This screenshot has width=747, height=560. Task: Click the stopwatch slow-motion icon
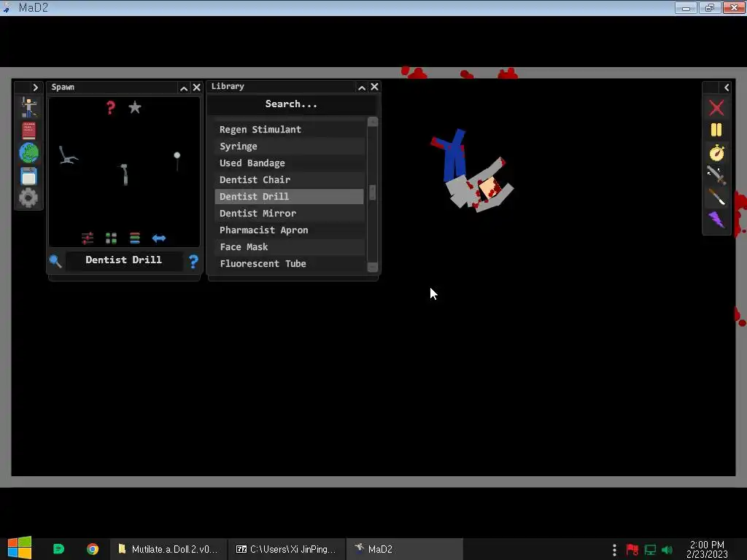pyautogui.click(x=716, y=152)
